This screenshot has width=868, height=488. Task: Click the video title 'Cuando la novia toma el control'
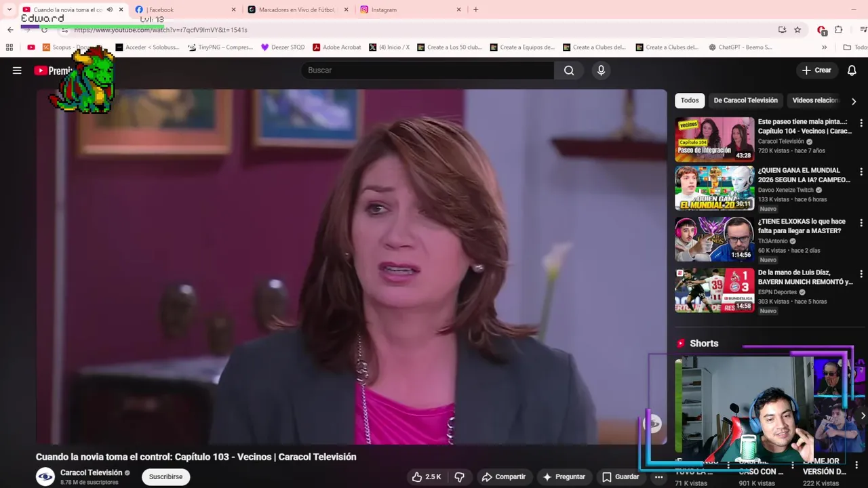[x=196, y=457]
